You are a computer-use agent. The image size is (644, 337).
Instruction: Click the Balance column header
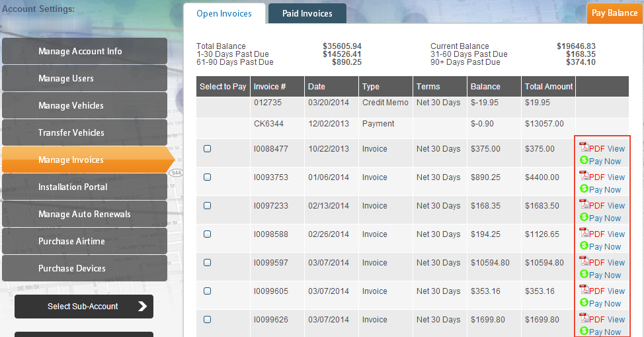494,87
